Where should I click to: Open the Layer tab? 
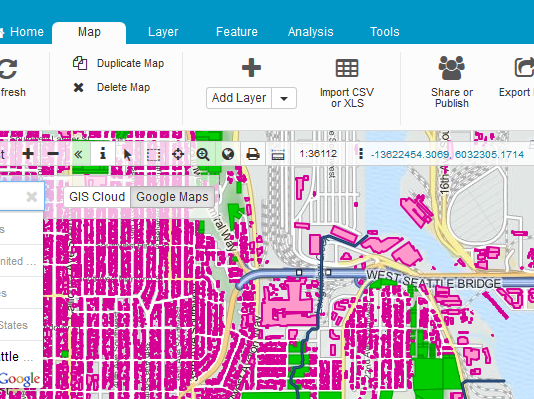163,32
